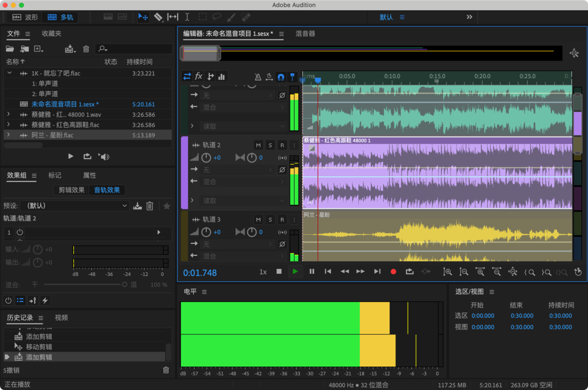Viewport: 588px width, 390px height.
Task: Select the Razor tool in the top toolbar
Action: [x=158, y=17]
